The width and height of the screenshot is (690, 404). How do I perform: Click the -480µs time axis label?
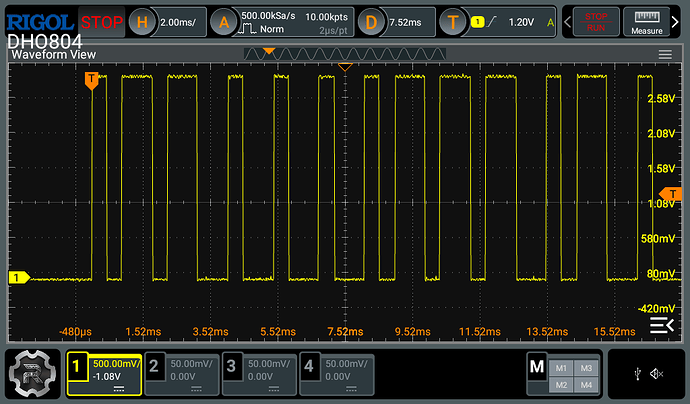(x=75, y=331)
